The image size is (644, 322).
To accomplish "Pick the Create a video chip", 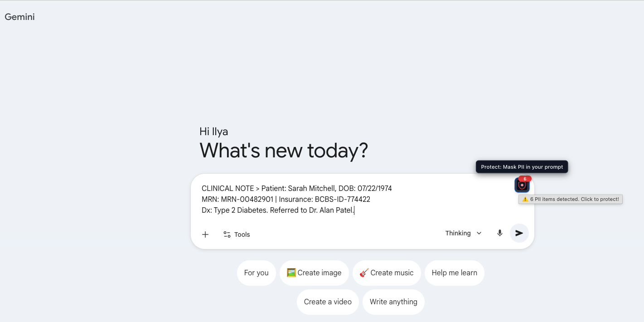I will (x=328, y=302).
